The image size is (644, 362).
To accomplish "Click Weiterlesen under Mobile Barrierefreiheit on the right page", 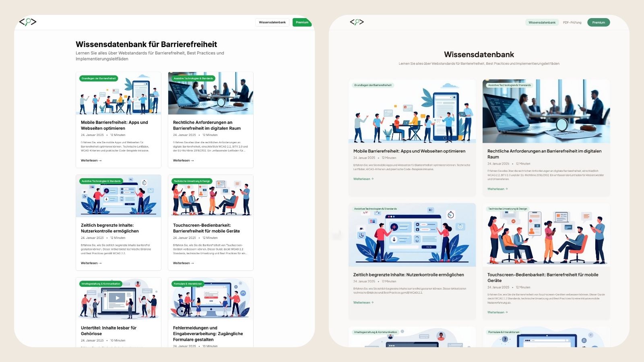I will (363, 179).
